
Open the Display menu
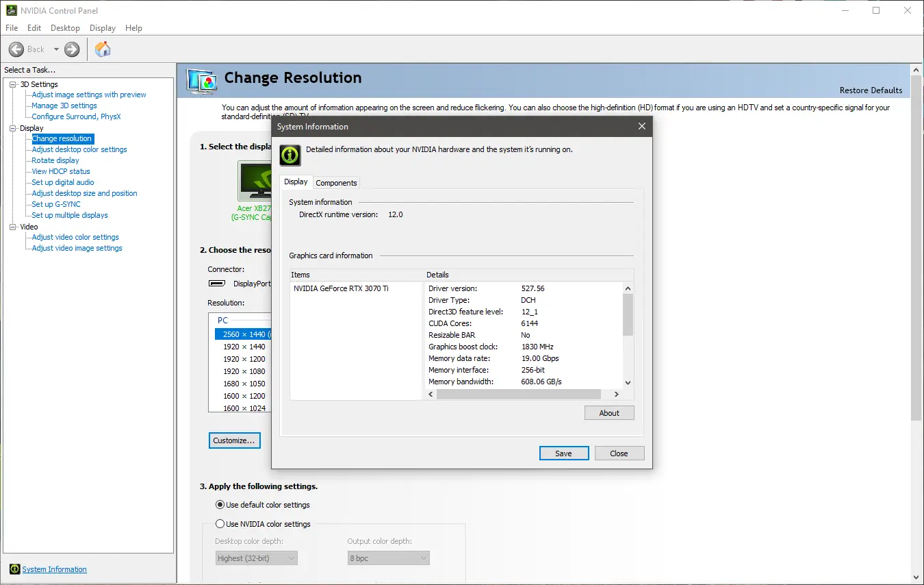point(103,28)
